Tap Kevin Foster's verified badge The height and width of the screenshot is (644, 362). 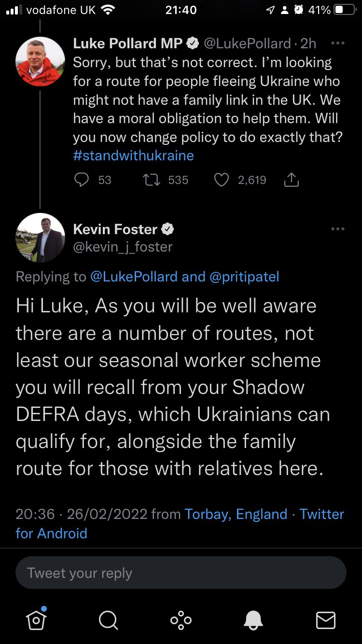pyautogui.click(x=167, y=229)
